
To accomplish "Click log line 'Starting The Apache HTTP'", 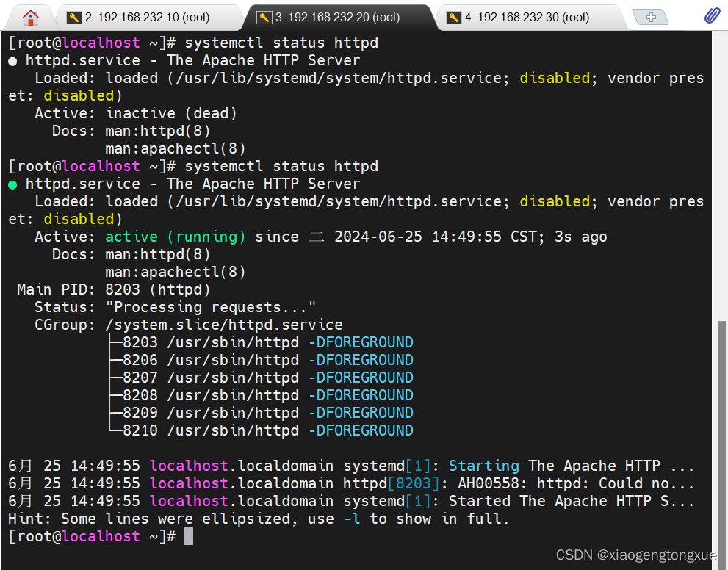I will [x=351, y=466].
